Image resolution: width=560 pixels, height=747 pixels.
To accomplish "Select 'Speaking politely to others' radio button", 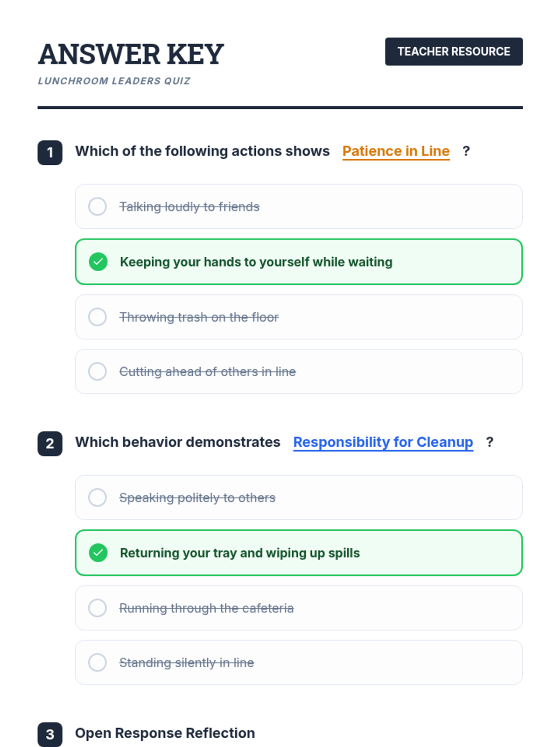I will [98, 498].
